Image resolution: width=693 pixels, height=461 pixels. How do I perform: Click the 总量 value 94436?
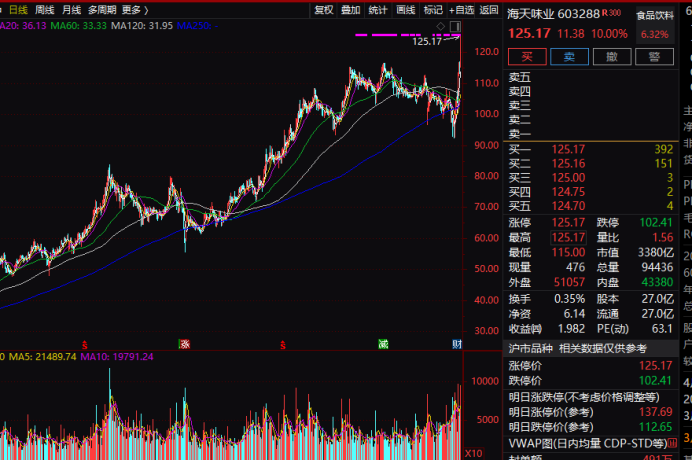click(657, 267)
